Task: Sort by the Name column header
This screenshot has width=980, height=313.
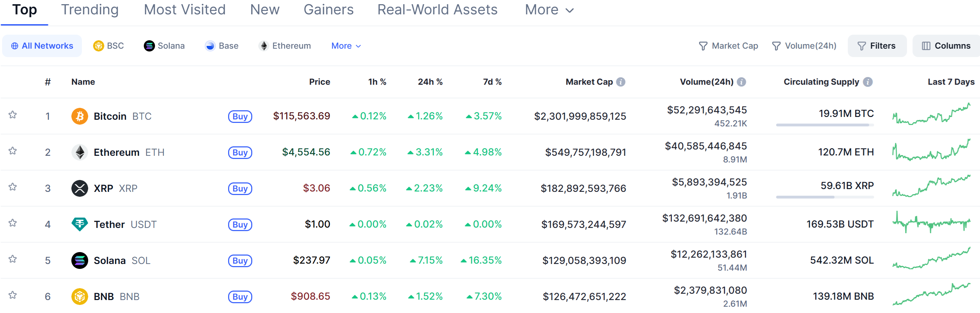Action: 83,82
